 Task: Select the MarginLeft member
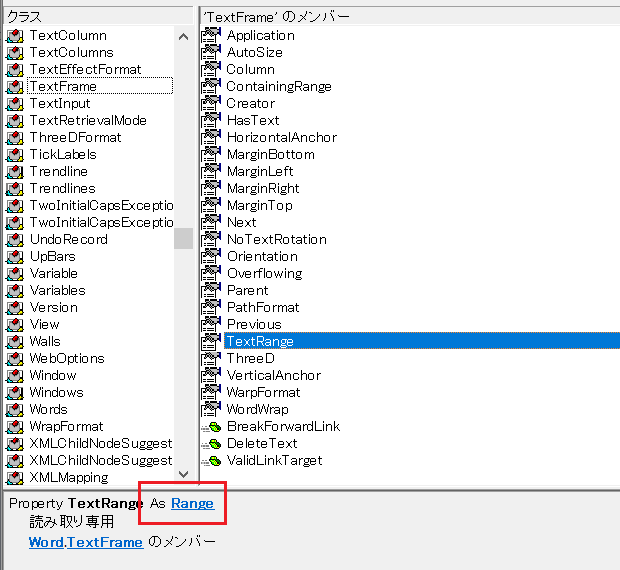click(260, 172)
